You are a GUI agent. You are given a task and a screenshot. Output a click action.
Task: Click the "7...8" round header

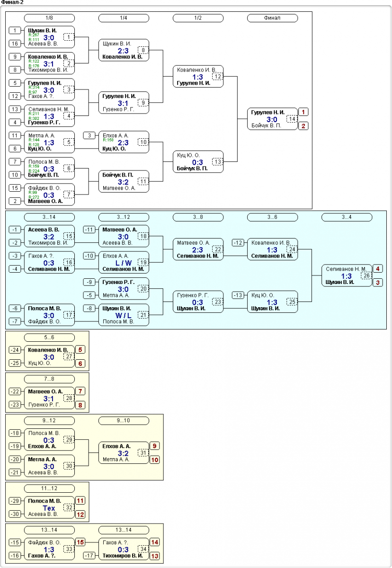pos(49,380)
